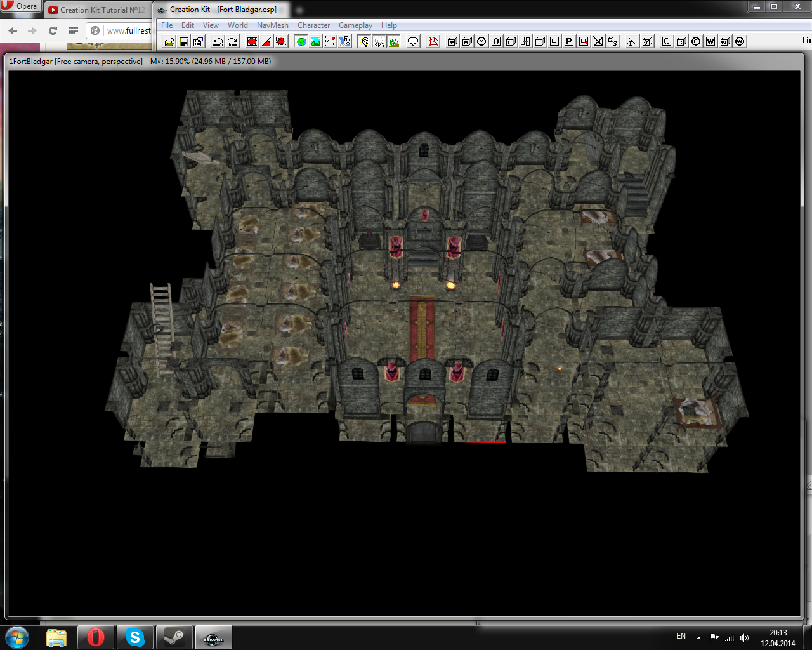Click the nested square toolbar icon
Screen dimensions: 812x650
[554, 41]
